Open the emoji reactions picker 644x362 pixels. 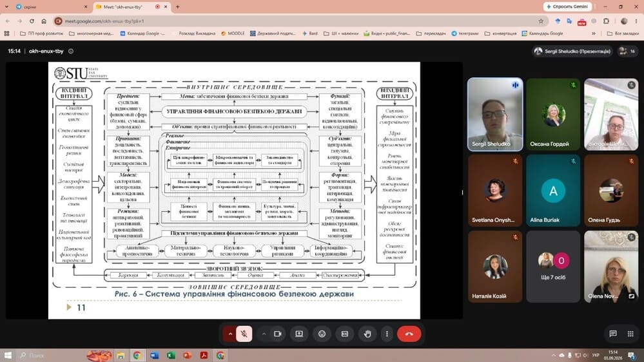coord(322,334)
